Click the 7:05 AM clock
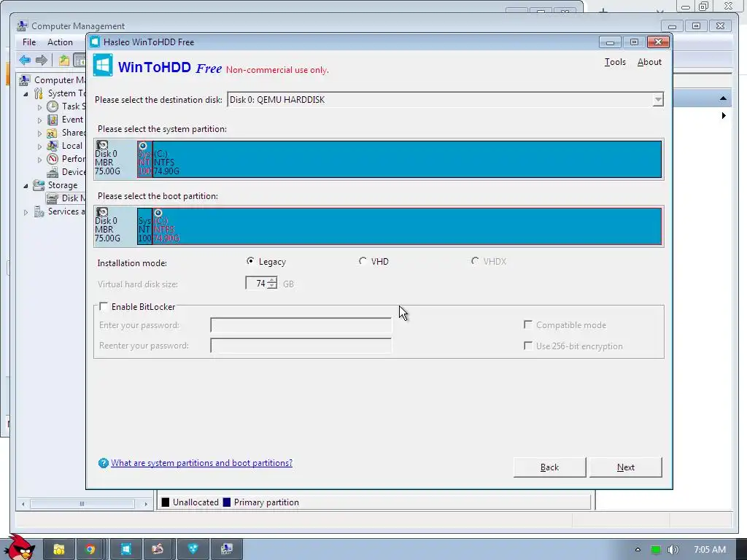The image size is (747, 560). [x=709, y=550]
